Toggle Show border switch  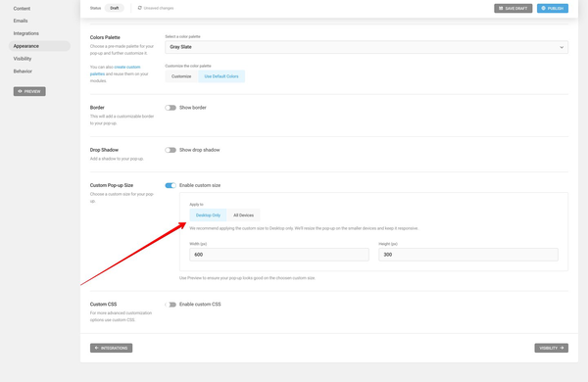click(171, 108)
